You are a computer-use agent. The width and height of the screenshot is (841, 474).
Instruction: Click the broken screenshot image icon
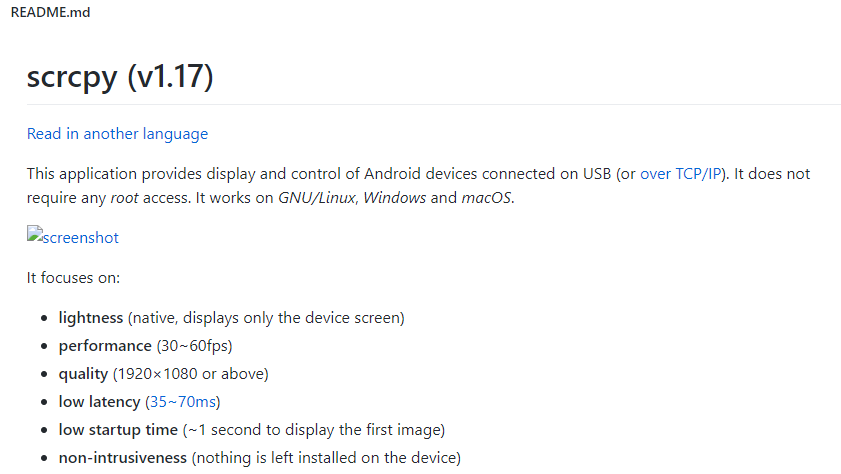coord(35,237)
